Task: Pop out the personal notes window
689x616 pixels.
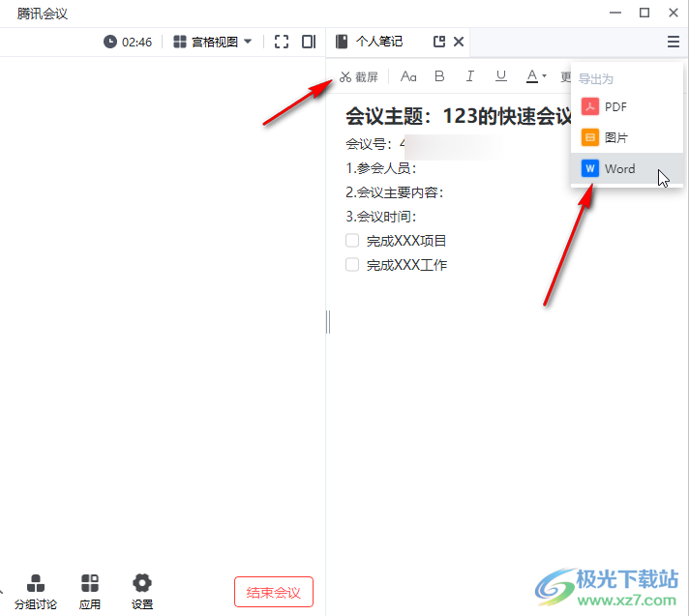Action: 439,42
